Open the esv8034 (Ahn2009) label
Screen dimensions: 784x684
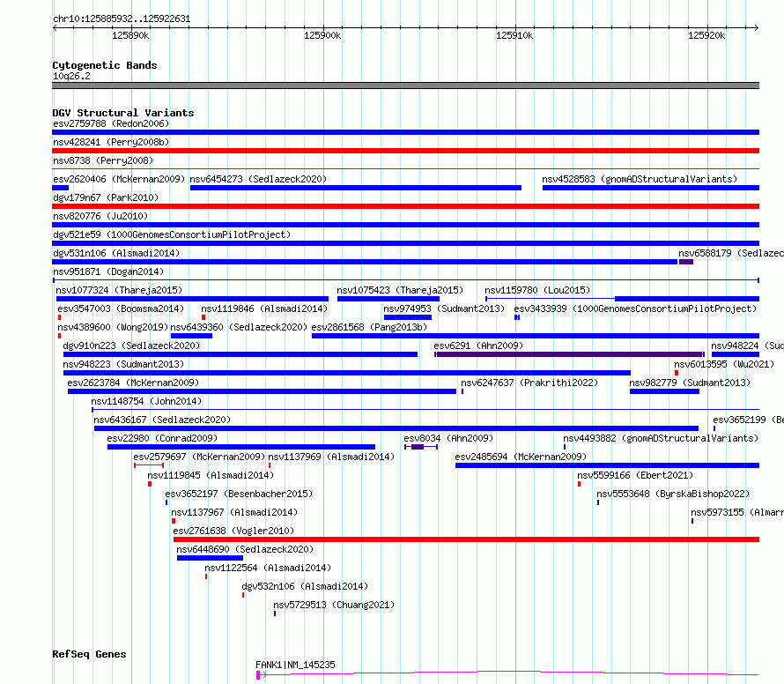(x=448, y=438)
